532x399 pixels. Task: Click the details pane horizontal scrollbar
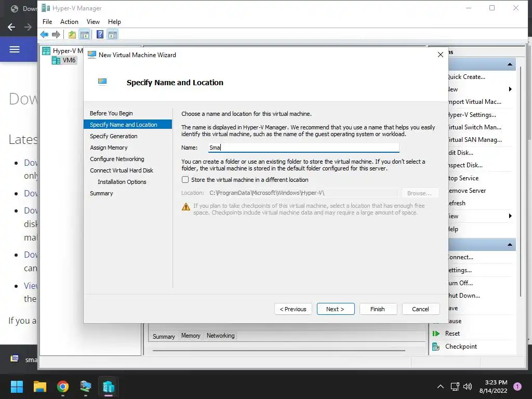279,351
